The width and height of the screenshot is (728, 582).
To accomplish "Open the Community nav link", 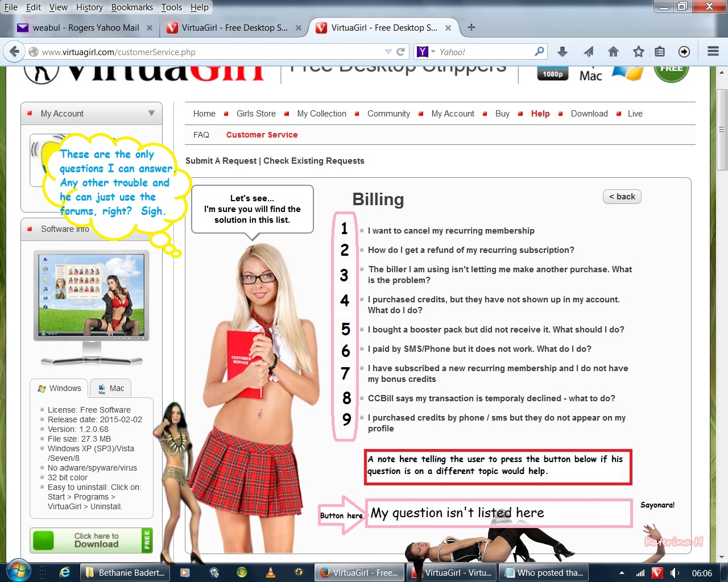I will [388, 114].
